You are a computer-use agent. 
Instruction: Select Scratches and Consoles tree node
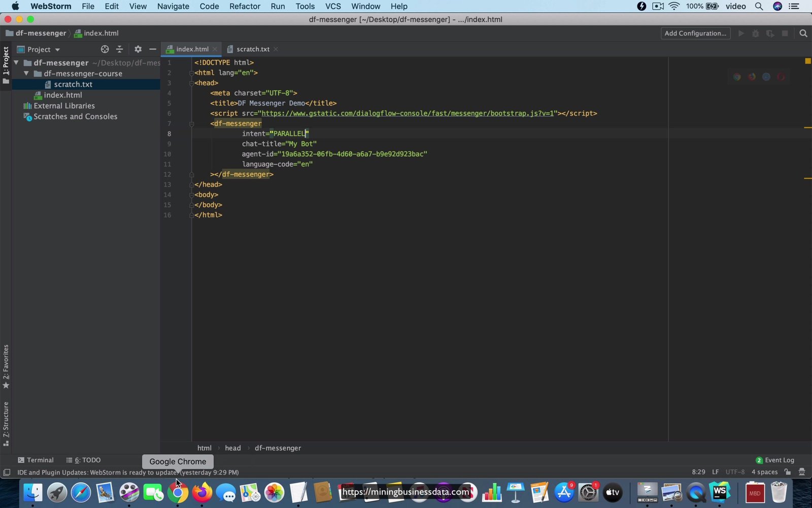[75, 116]
